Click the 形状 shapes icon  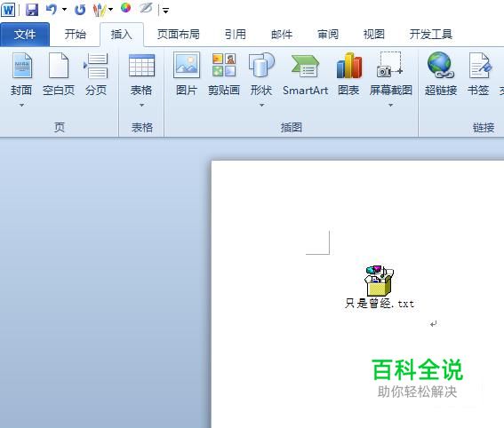tap(261, 65)
